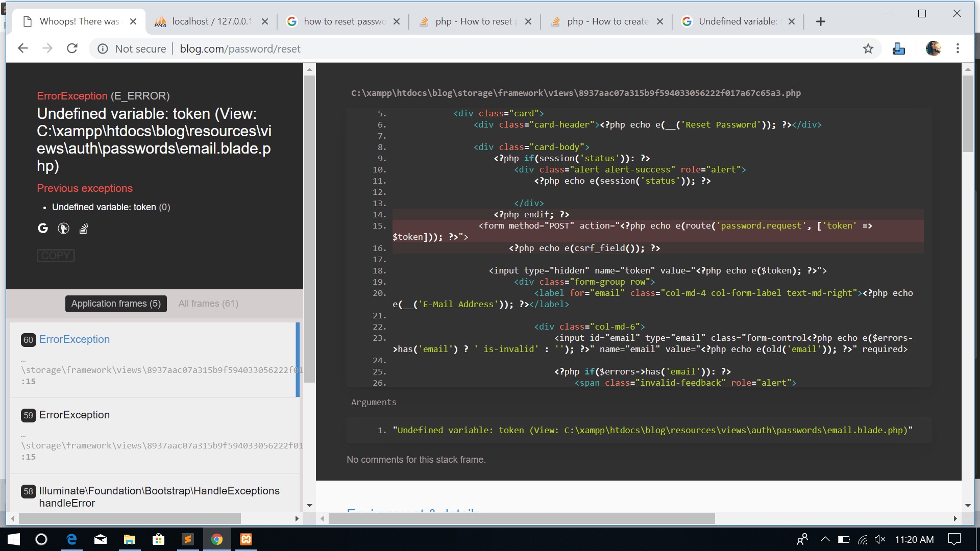This screenshot has height=551, width=980.
Task: Show hidden system tray icons
Action: coord(825,539)
